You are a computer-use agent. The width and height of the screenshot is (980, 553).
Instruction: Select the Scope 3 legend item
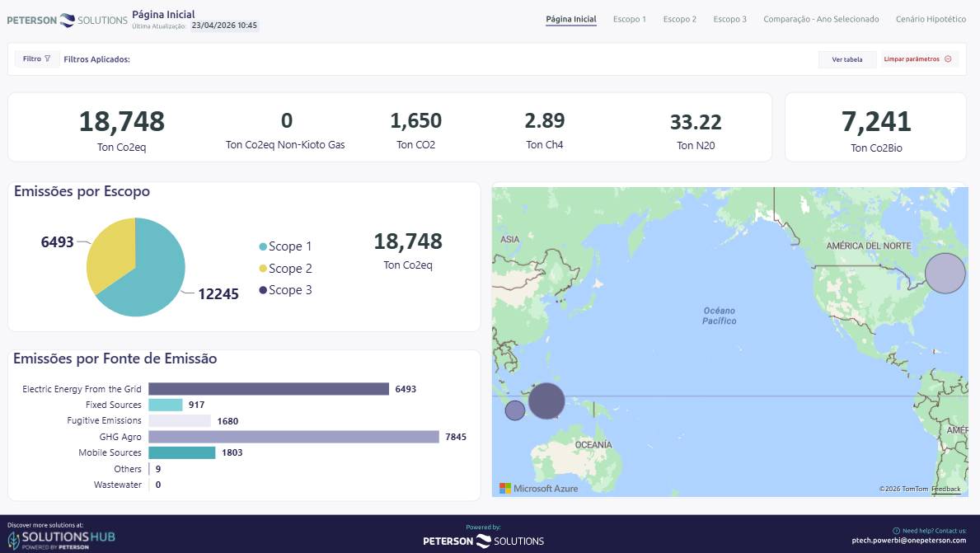tap(286, 290)
